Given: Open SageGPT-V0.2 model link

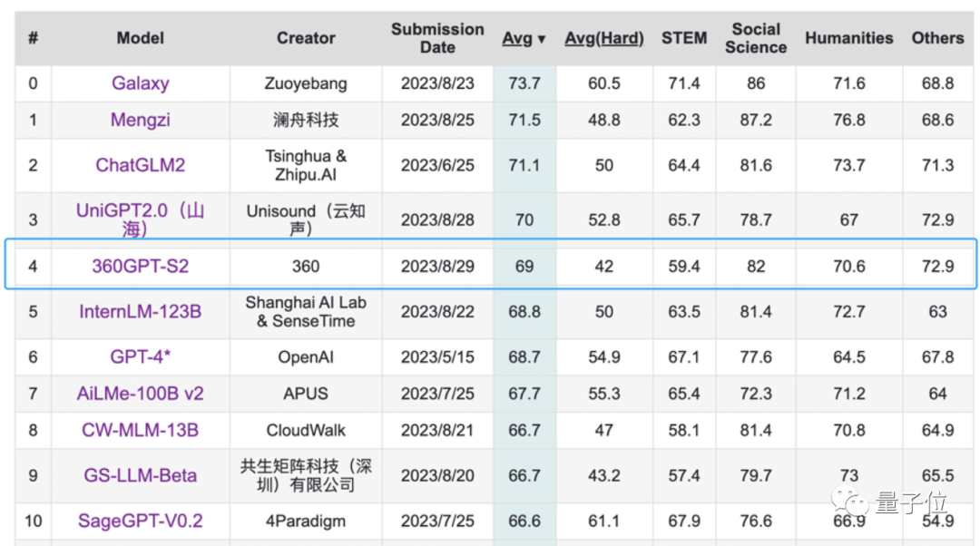Looking at the screenshot, I should point(140,521).
